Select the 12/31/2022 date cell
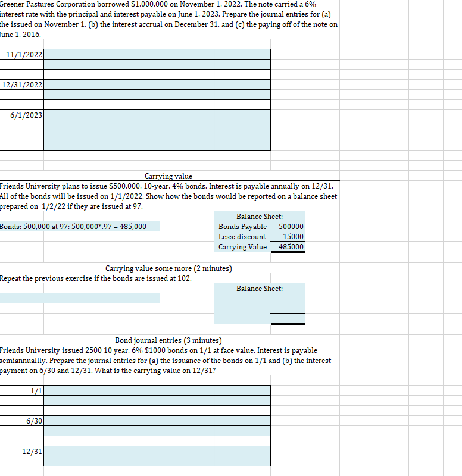 tap(21, 84)
